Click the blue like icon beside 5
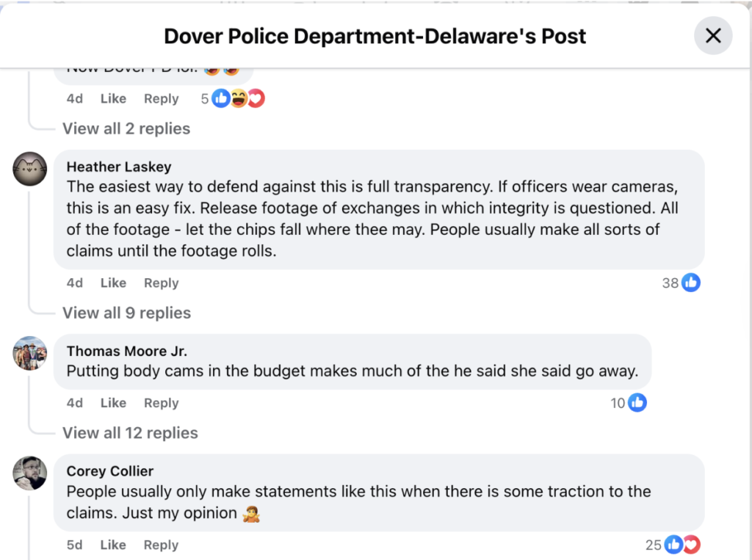 coord(220,98)
